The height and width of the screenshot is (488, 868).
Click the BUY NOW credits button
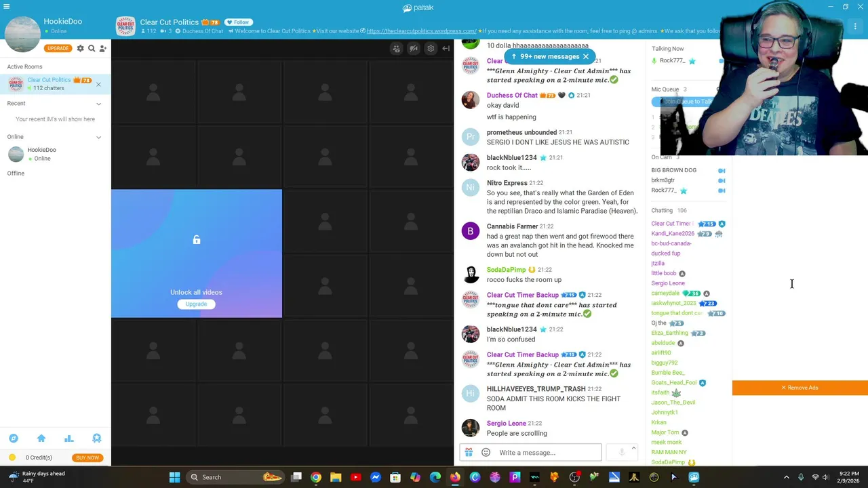coord(87,457)
